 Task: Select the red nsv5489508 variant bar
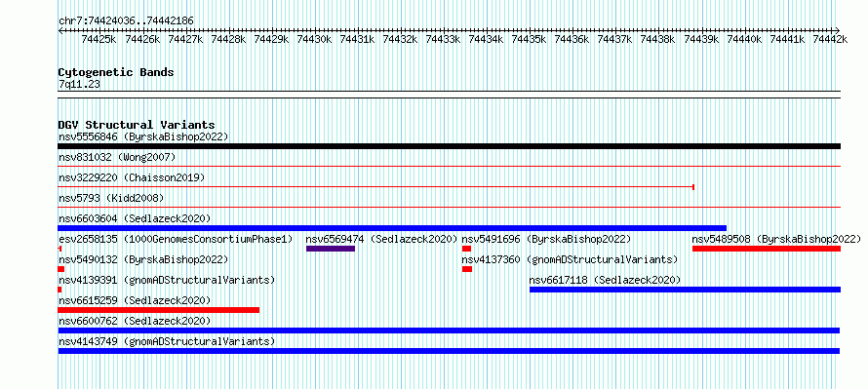tap(767, 249)
